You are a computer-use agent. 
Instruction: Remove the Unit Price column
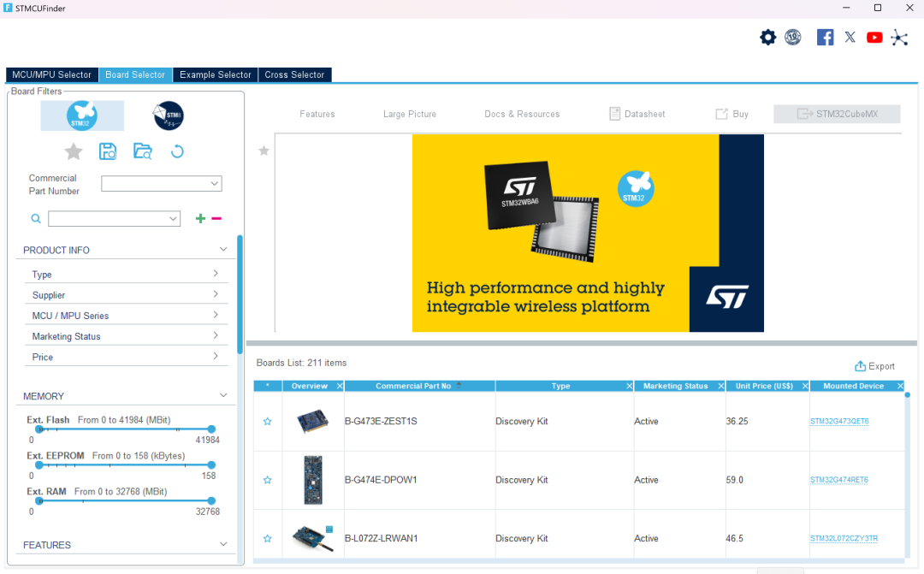click(x=805, y=386)
